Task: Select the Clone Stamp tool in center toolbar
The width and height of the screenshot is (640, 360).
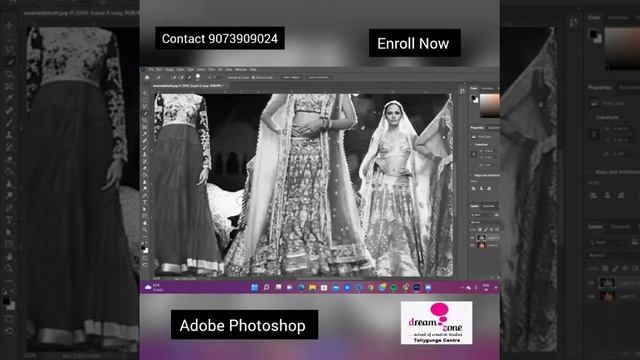Action: [x=144, y=154]
